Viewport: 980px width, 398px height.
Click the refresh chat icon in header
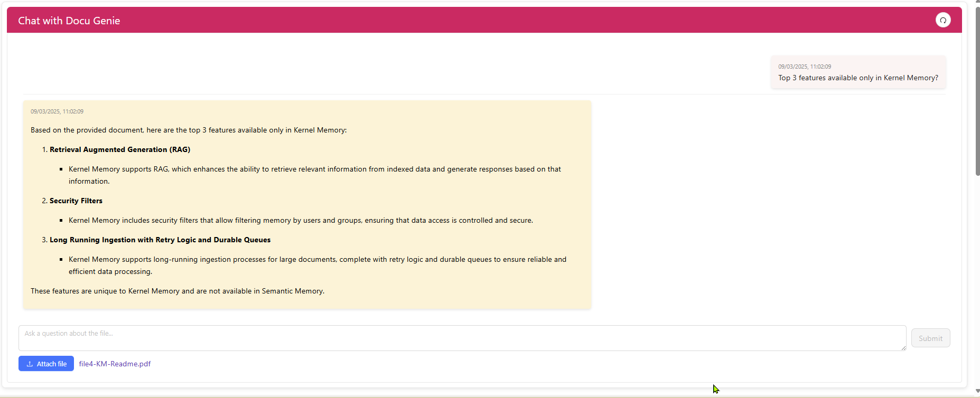[x=943, y=20]
